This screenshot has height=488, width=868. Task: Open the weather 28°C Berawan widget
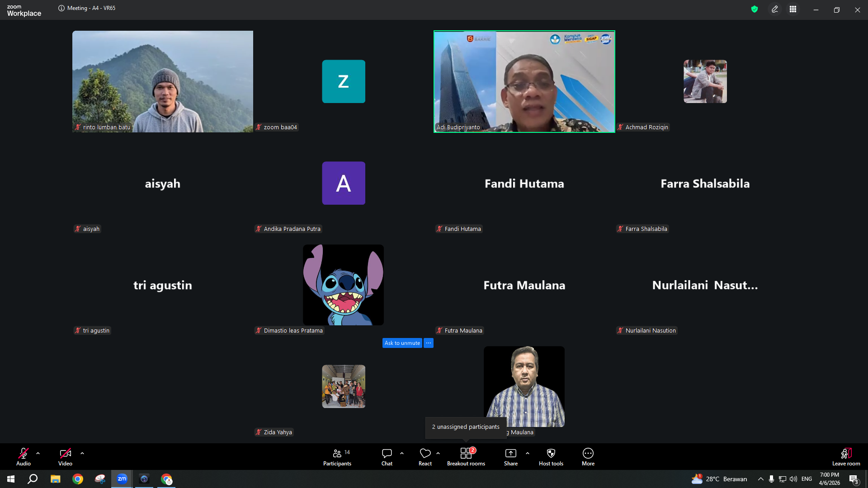(x=719, y=479)
